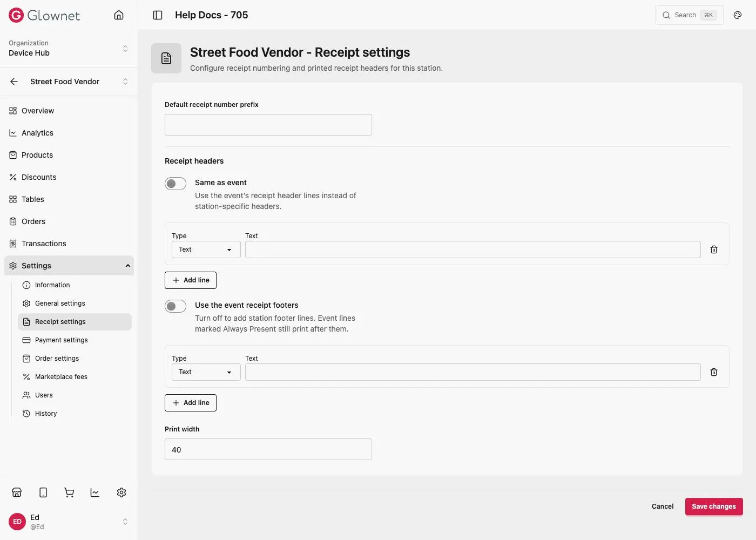This screenshot has height=540, width=756.
Task: Toggle Use the event receipt footers switch
Action: pyautogui.click(x=175, y=306)
